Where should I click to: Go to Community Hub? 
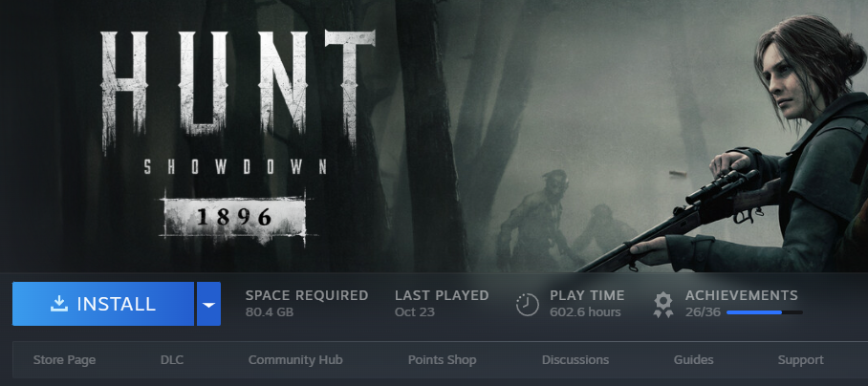click(x=295, y=360)
